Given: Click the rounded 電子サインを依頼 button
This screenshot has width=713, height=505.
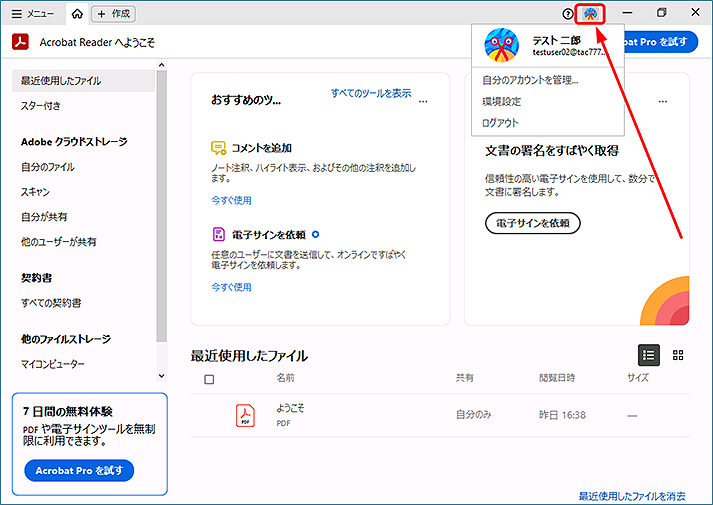Looking at the screenshot, I should [x=532, y=223].
